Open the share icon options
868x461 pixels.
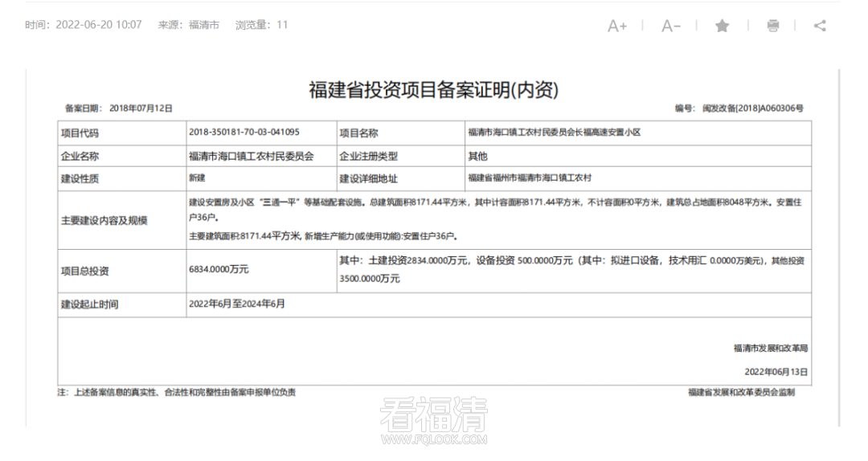(x=819, y=26)
